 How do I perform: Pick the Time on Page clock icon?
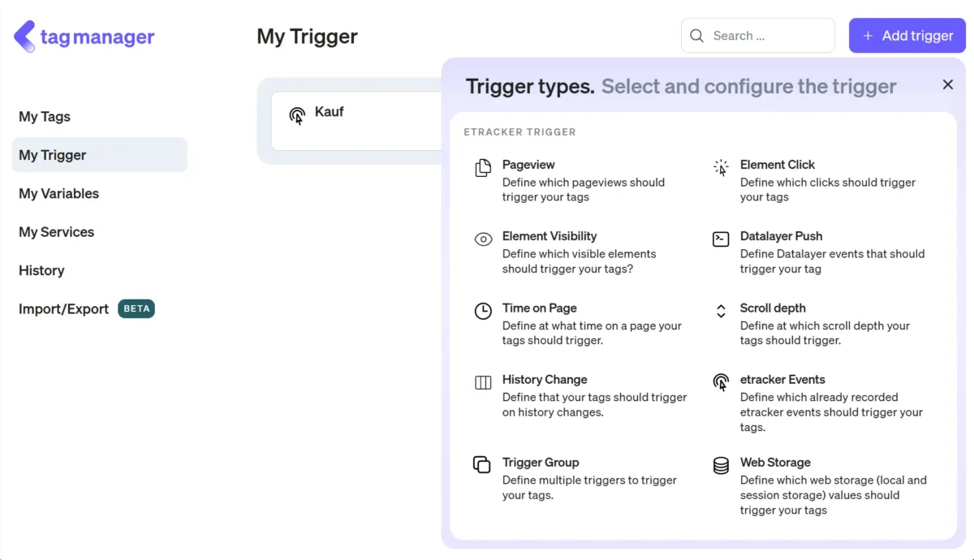pos(483,311)
